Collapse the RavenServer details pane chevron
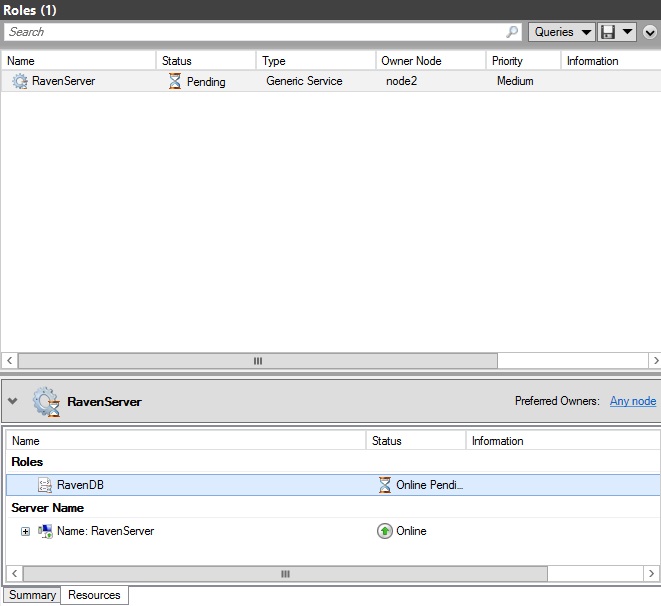The image size is (661, 606). coord(13,401)
